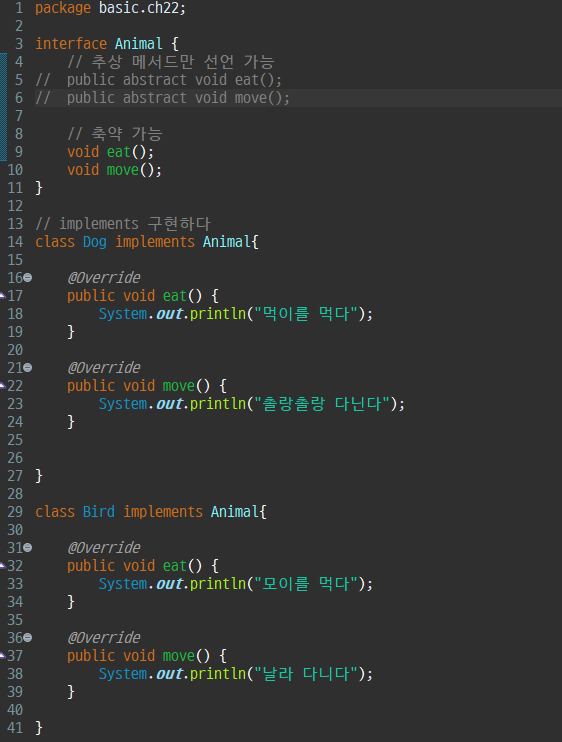
Task: Click the @Override annotation on line 36
Action: (x=104, y=638)
